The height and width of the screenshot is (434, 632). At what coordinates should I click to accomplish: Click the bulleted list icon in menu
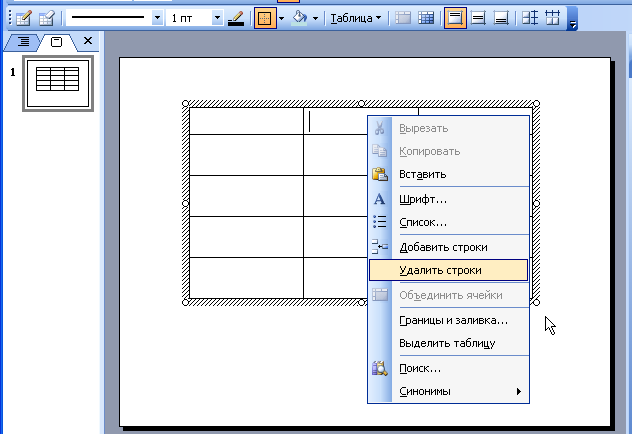tap(380, 222)
